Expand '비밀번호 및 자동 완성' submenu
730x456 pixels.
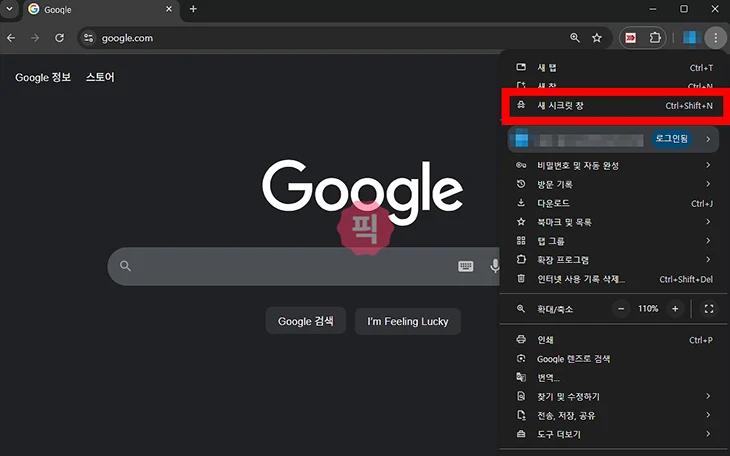click(x=614, y=165)
